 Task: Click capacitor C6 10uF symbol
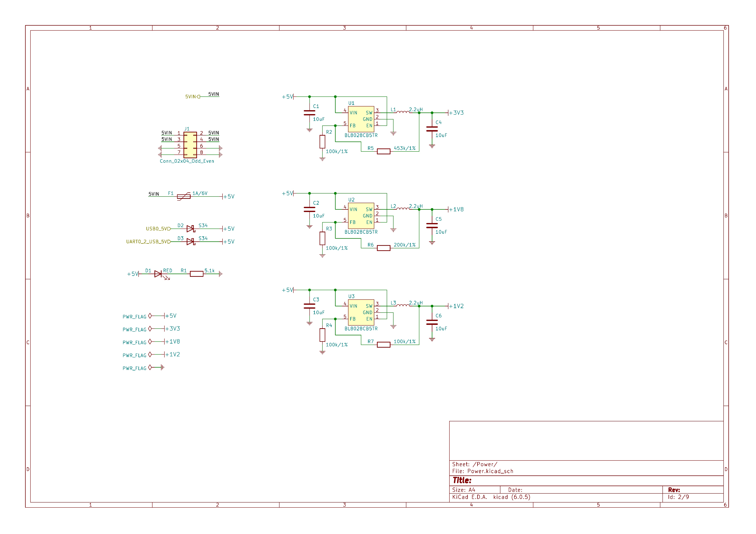(x=432, y=322)
